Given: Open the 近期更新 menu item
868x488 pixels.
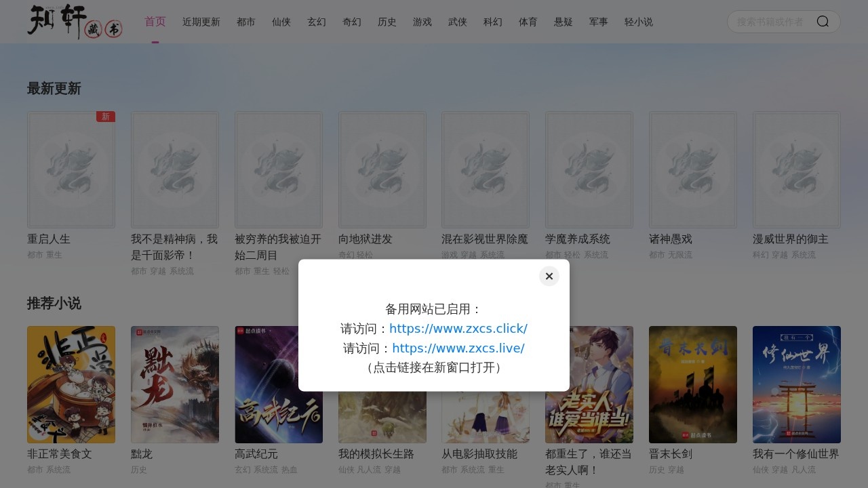Looking at the screenshot, I should click(x=201, y=22).
